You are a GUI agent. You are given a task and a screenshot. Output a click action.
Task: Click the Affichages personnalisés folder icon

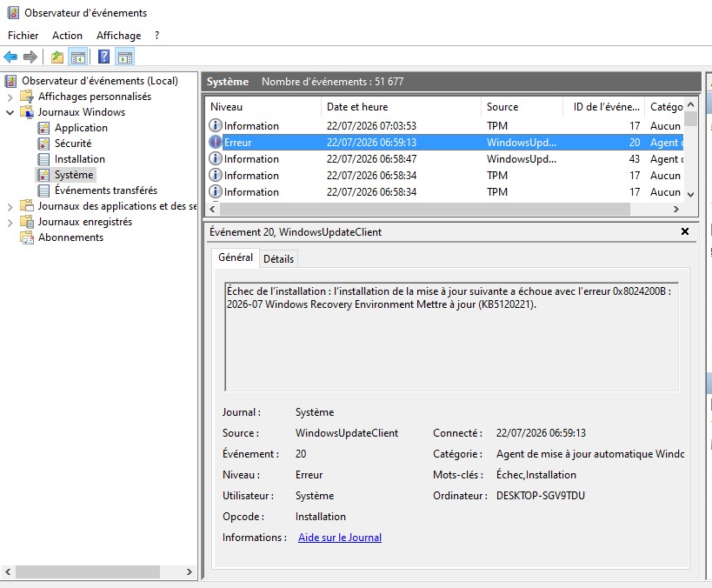27,97
